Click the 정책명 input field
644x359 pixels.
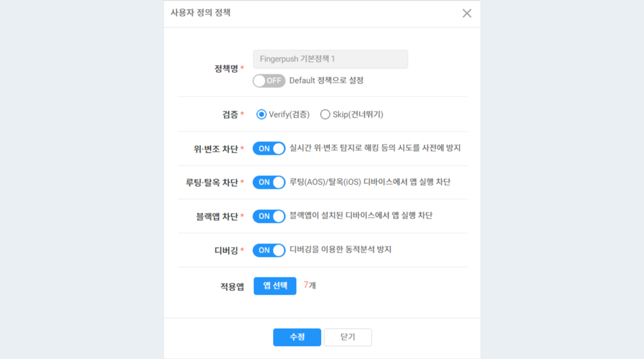(330, 59)
